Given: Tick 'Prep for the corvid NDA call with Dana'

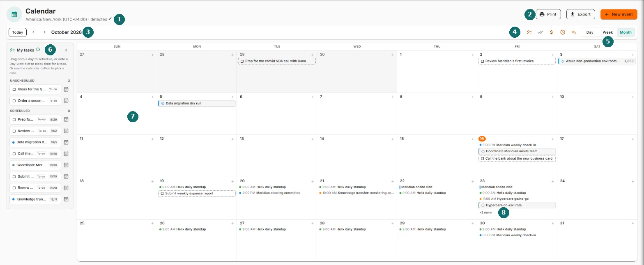Looking at the screenshot, I should coord(242,61).
